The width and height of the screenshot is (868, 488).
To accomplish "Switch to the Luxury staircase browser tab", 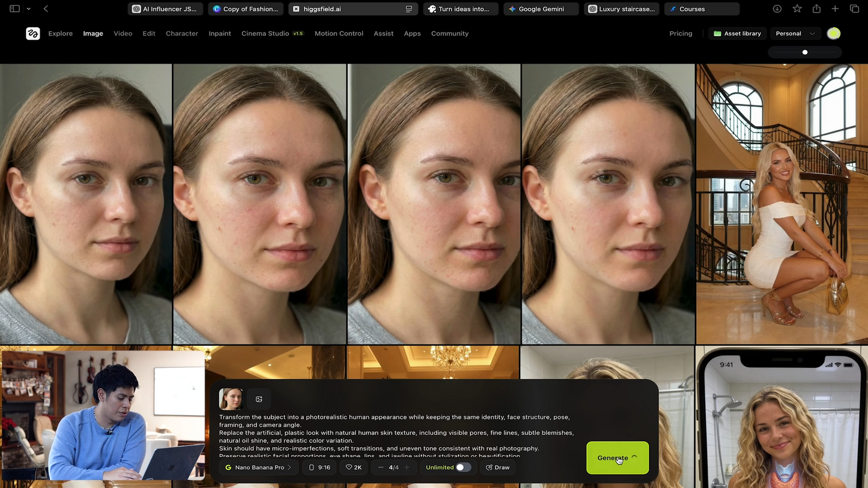I will tap(622, 9).
